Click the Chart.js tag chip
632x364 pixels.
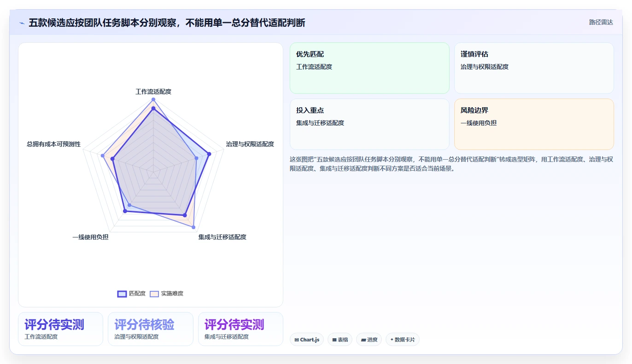[307, 340]
